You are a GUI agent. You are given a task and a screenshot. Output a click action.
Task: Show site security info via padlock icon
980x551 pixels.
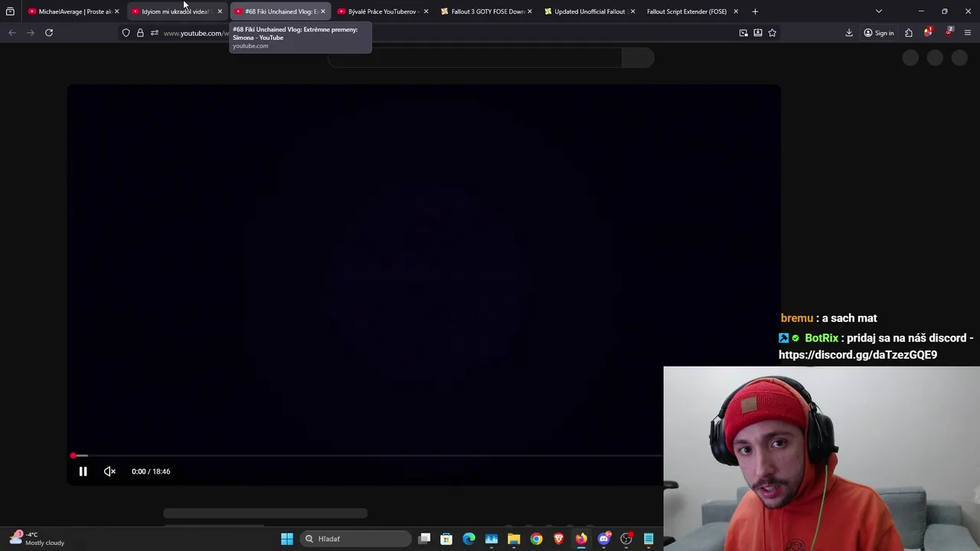pos(140,33)
